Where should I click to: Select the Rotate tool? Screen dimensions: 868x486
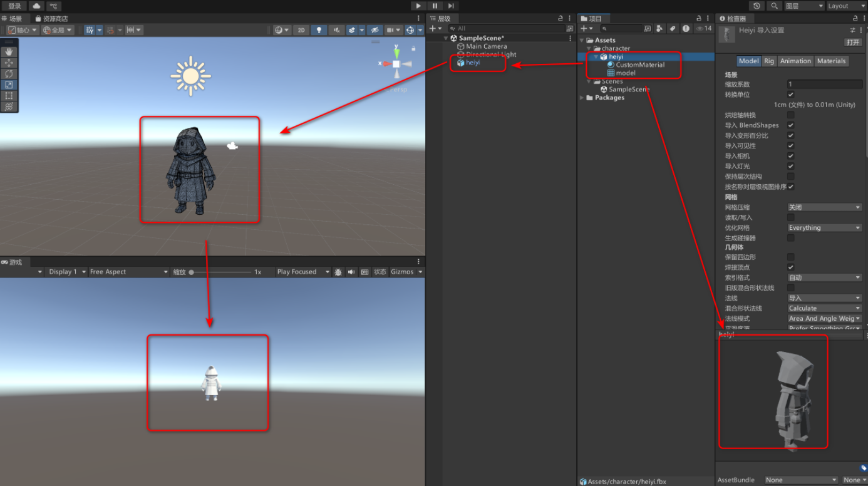tap(9, 74)
